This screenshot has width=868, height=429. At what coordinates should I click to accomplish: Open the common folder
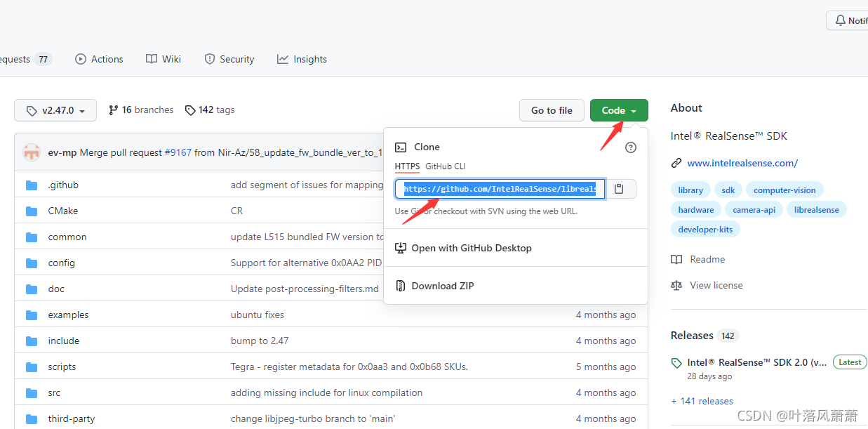(x=67, y=237)
